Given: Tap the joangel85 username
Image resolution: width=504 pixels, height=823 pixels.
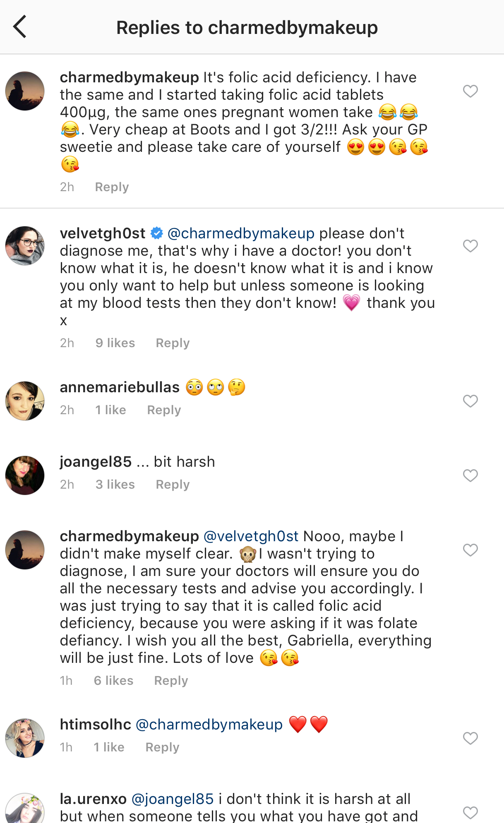Looking at the screenshot, I should (x=96, y=462).
